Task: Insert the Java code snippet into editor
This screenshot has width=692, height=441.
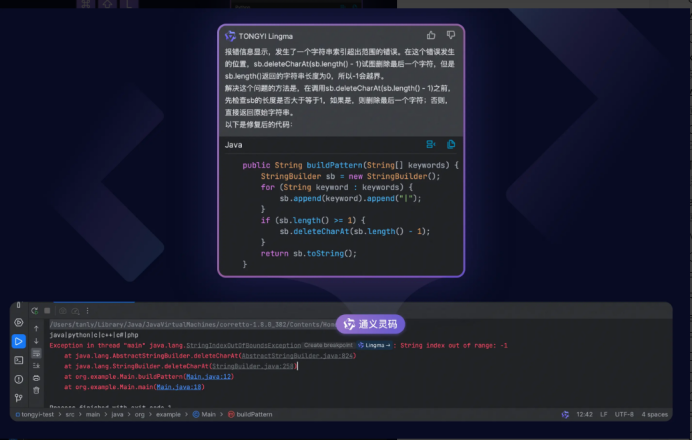Action: pos(431,144)
